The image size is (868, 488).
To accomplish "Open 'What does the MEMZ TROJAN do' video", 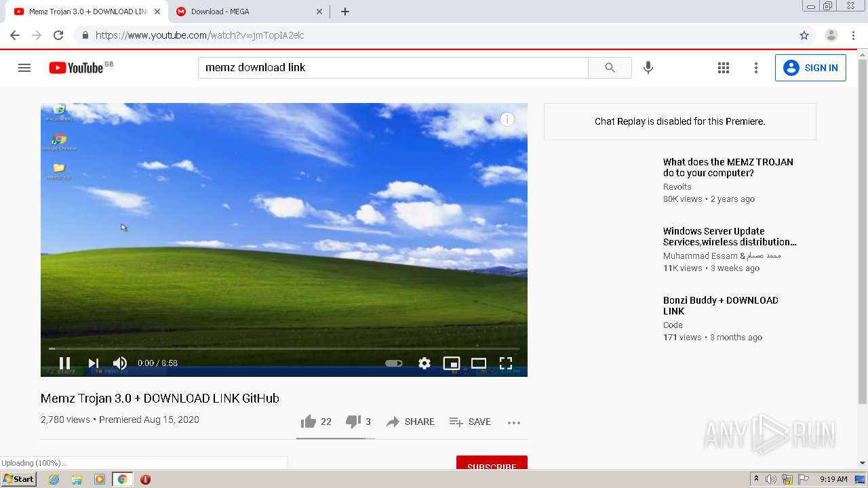I will (728, 167).
